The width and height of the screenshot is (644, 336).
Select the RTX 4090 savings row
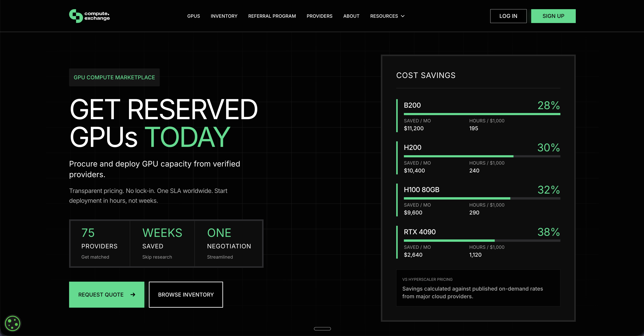pyautogui.click(x=419, y=232)
